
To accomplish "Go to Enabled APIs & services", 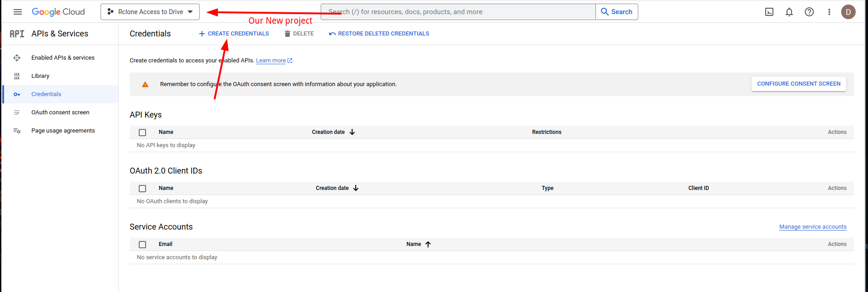I will click(x=63, y=58).
